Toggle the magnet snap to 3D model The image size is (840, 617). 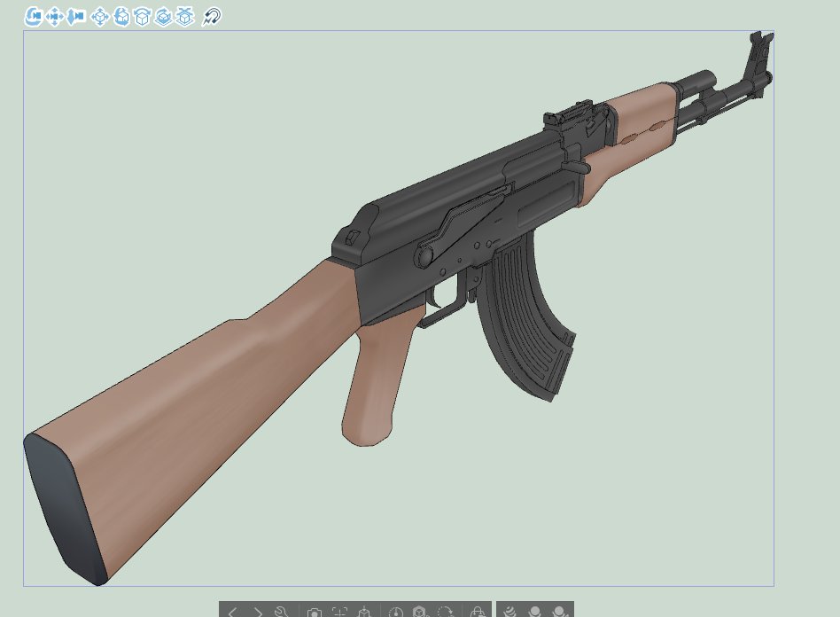click(211, 17)
